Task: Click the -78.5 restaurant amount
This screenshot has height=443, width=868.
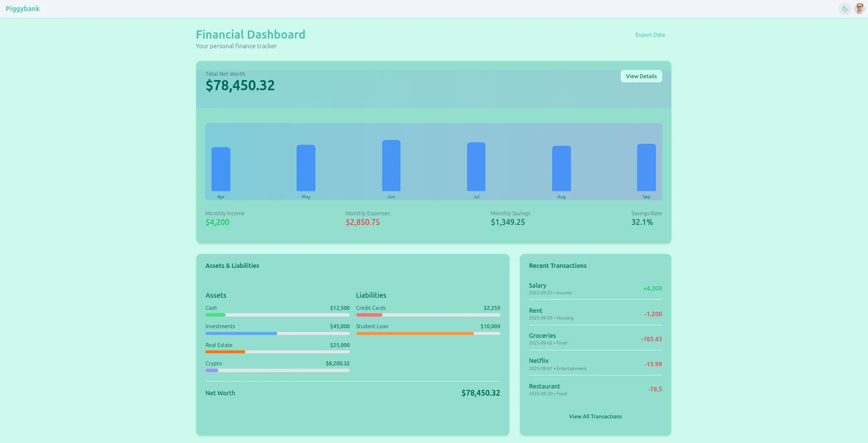Action: 655,389
